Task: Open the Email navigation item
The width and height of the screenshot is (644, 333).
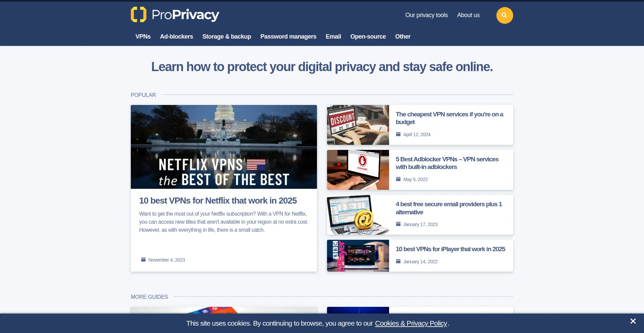Action: pos(333,37)
